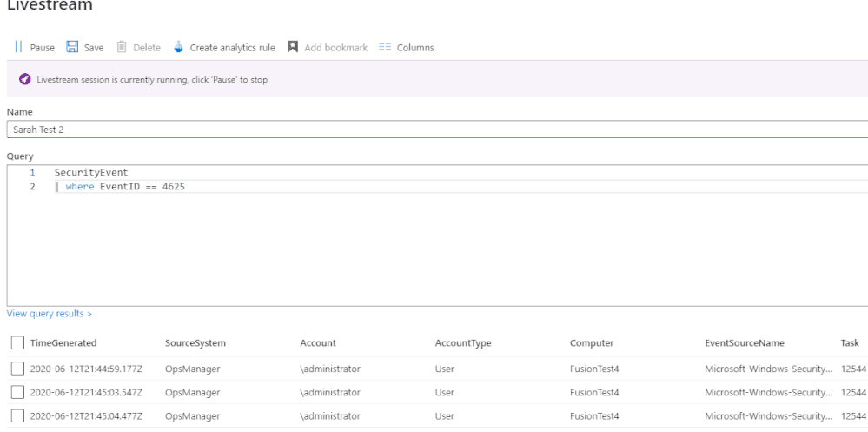Click the Create analytics rule label

(232, 48)
